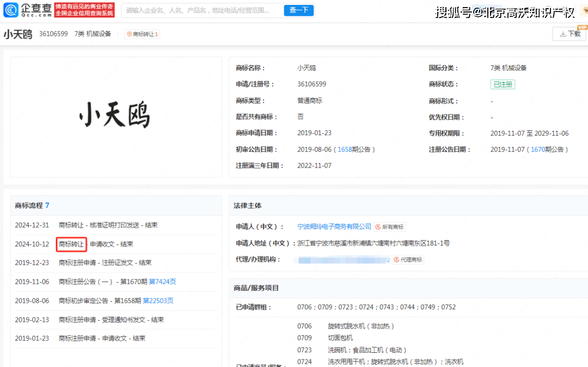Open the 1658 preliminary announcement issue link
The height and width of the screenshot is (367, 588).
[345, 149]
